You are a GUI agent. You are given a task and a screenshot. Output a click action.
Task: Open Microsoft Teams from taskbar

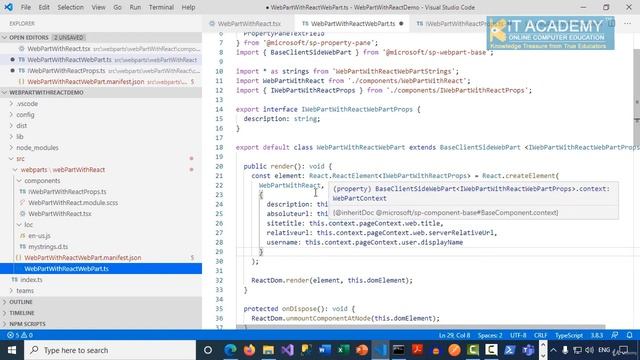click(x=528, y=350)
